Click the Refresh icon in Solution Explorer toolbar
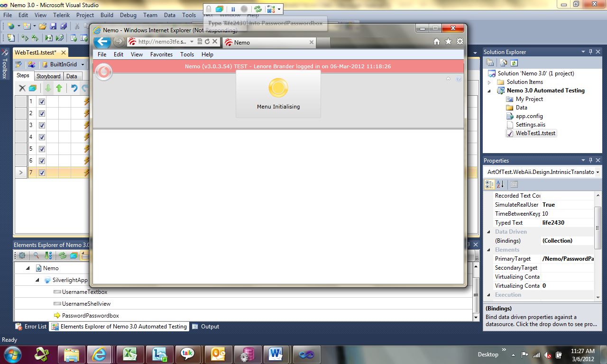Viewport: 607px width, 364px height. point(514,63)
